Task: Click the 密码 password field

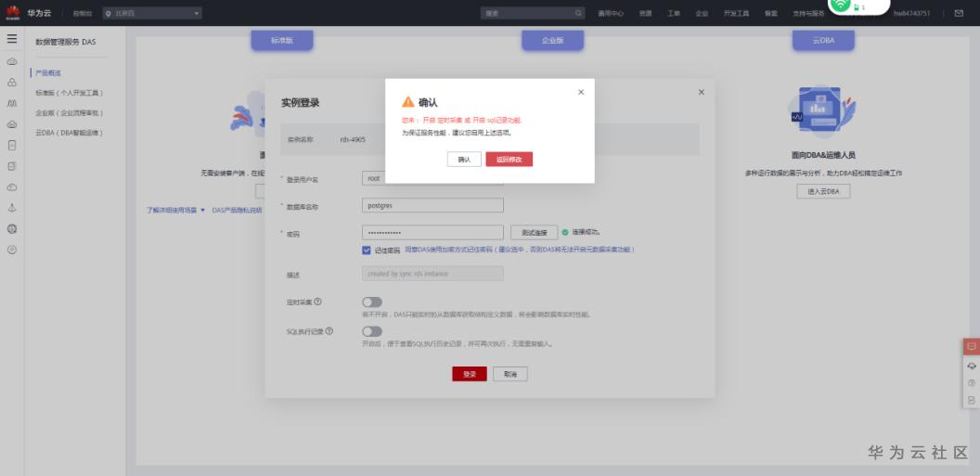Action: coord(432,232)
